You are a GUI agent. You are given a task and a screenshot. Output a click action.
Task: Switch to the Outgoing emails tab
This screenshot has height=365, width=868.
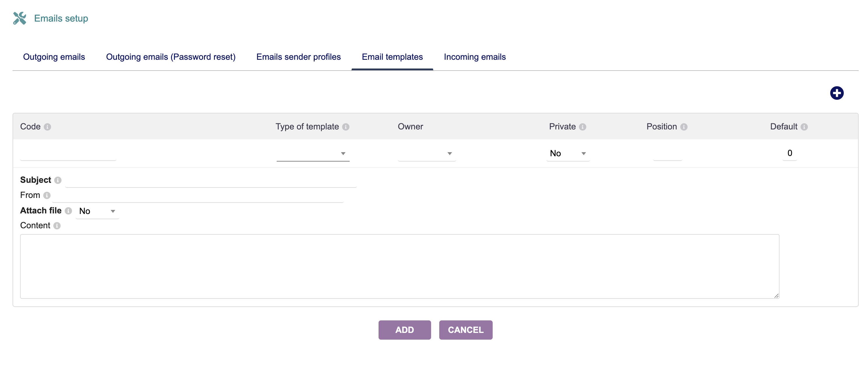(x=54, y=57)
